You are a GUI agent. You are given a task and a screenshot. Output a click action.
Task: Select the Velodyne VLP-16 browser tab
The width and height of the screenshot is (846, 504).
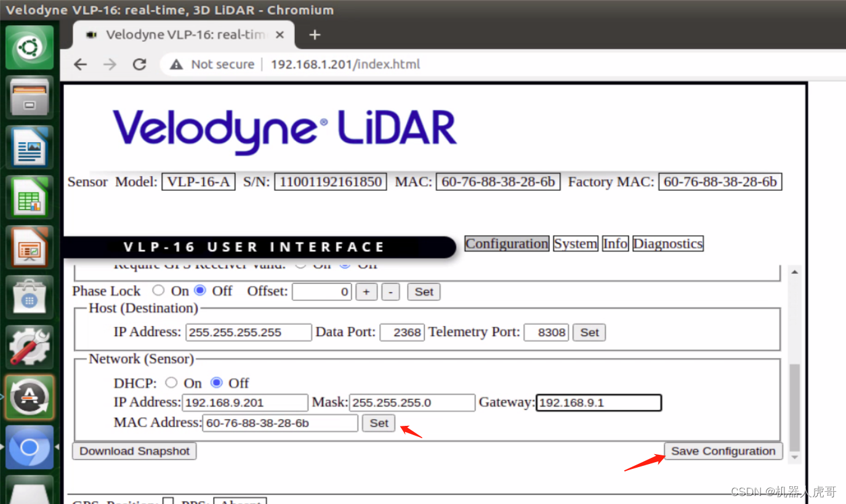183,35
